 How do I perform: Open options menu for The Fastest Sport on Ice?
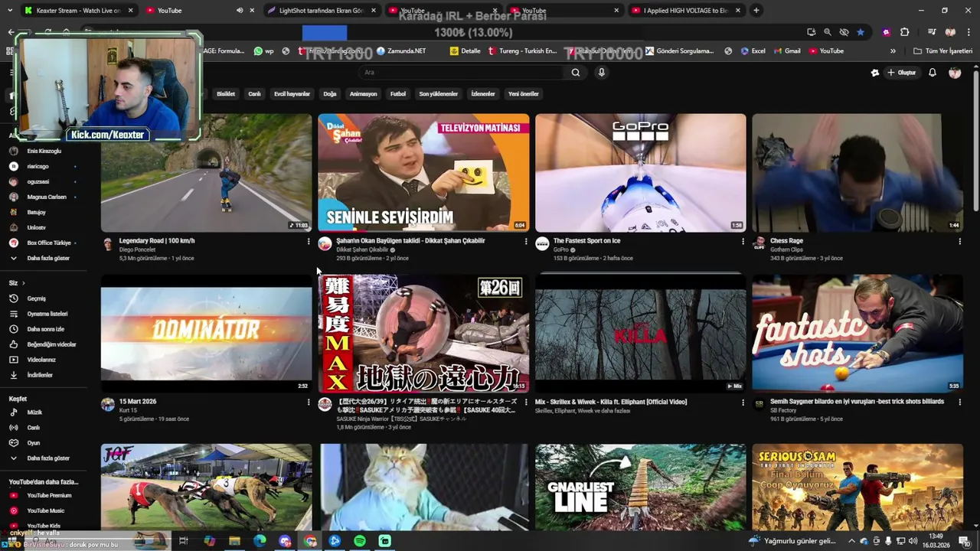tap(743, 241)
